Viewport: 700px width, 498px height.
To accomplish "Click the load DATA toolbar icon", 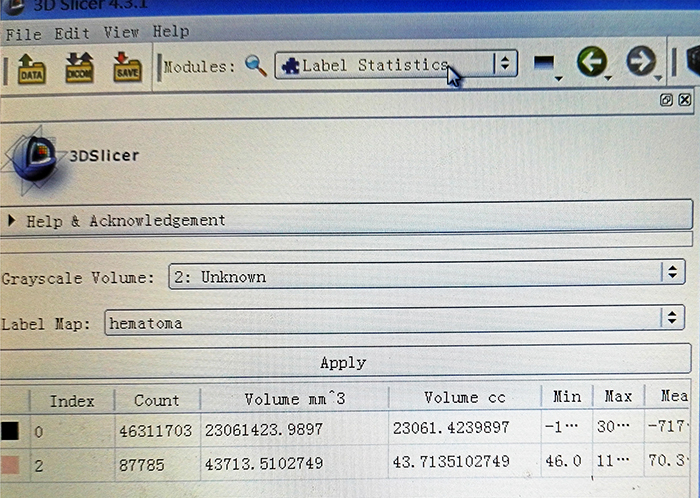I will 31,68.
